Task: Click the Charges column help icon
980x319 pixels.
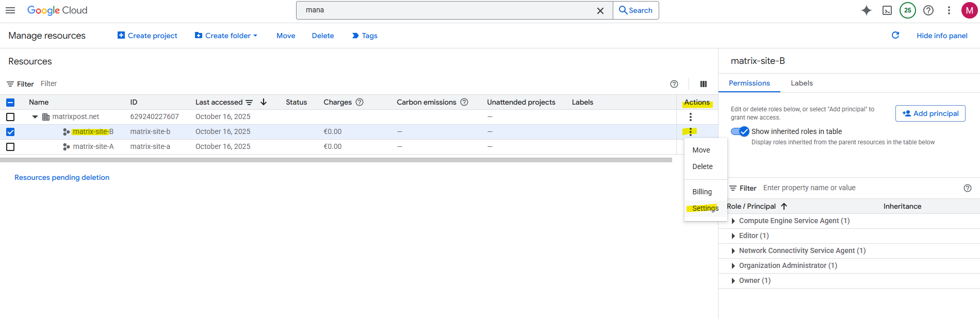Action: point(360,102)
